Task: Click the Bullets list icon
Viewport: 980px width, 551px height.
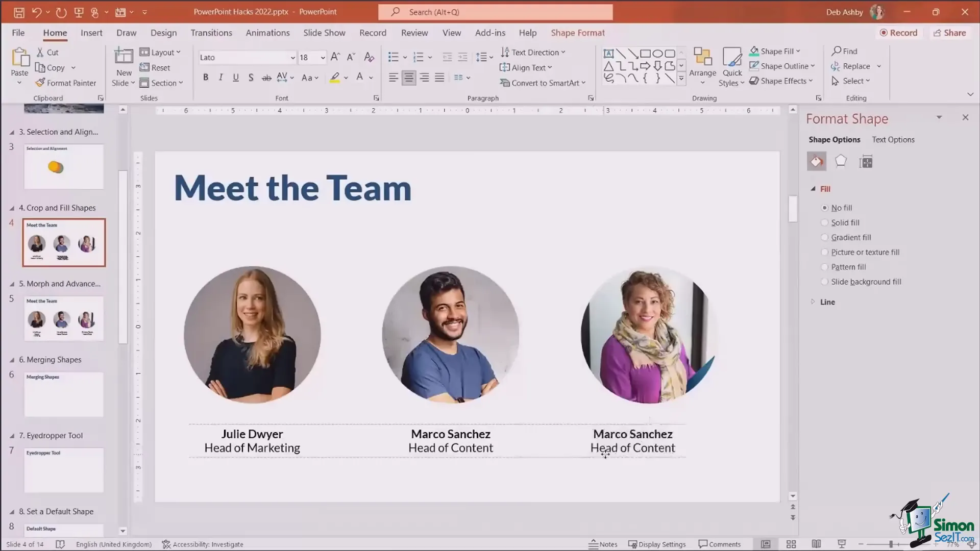Action: click(x=393, y=57)
